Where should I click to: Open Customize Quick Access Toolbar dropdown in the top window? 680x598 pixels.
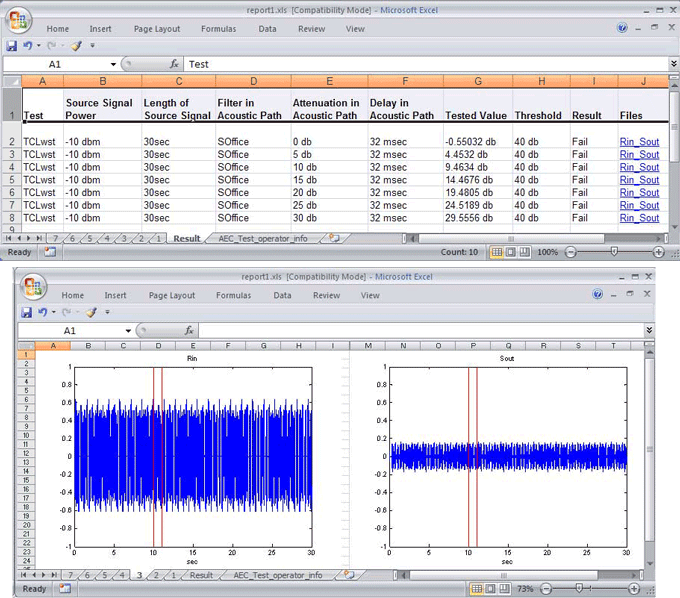tap(92, 46)
